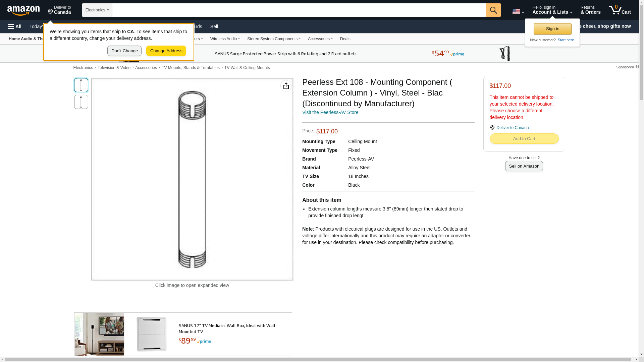Image resolution: width=644 pixels, height=362 pixels.
Task: Open the All hamburger menu
Action: [x=15, y=26]
